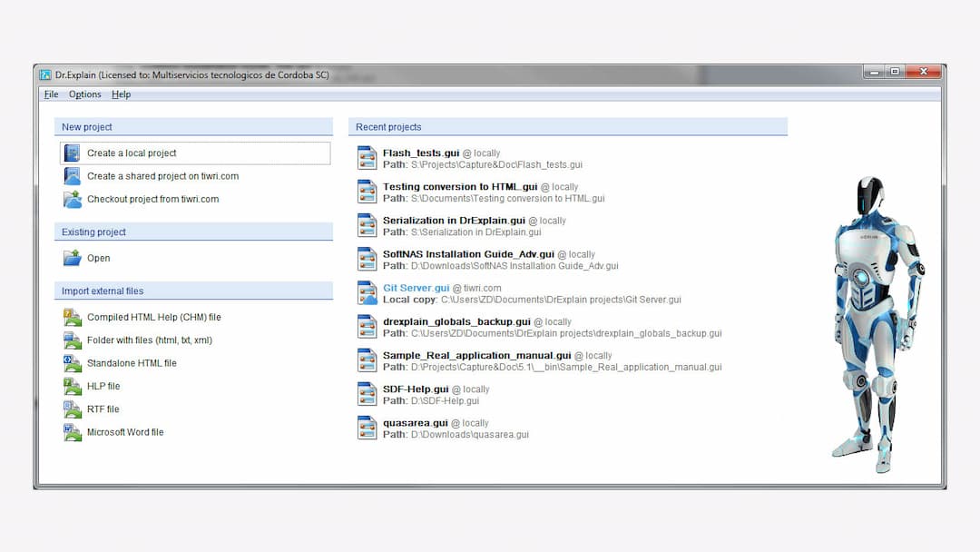Click the Open folder icon under Existing project
This screenshot has width=980, height=552.
click(73, 258)
